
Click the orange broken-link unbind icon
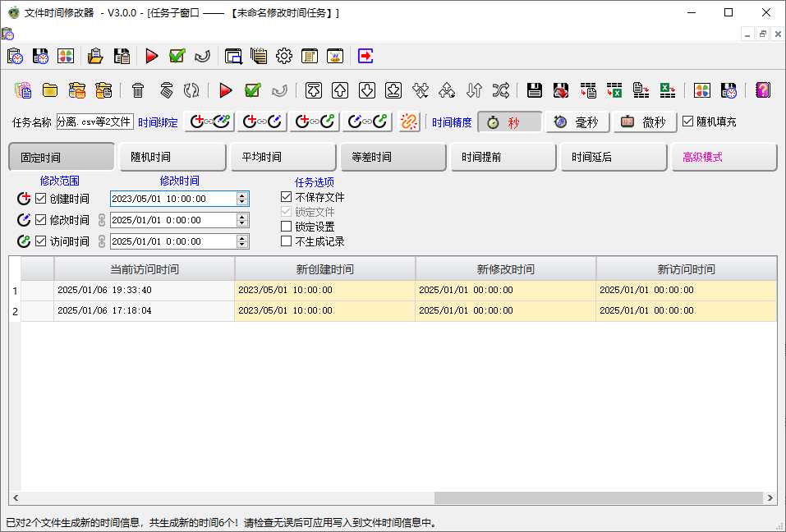pyautogui.click(x=409, y=122)
